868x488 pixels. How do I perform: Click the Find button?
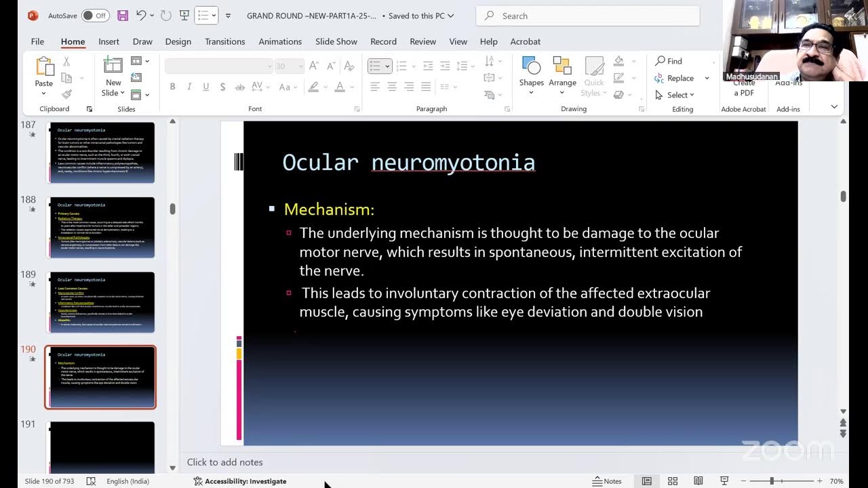point(669,61)
